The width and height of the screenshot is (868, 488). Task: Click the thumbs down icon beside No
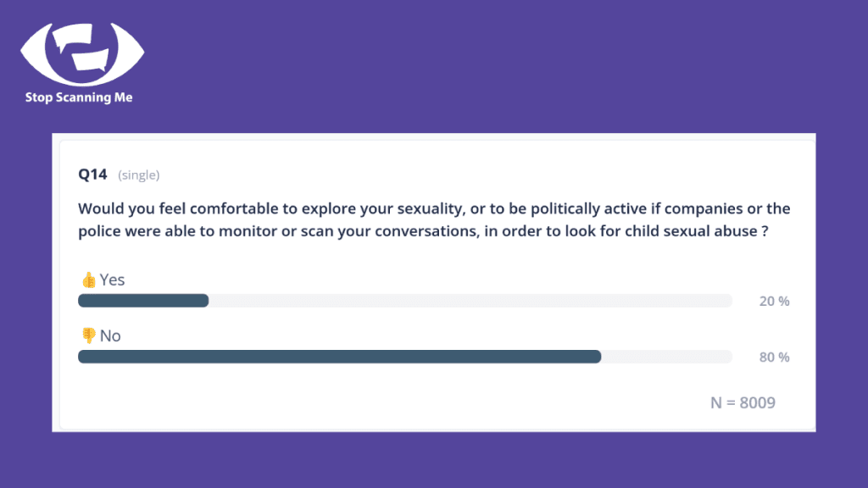pos(88,336)
